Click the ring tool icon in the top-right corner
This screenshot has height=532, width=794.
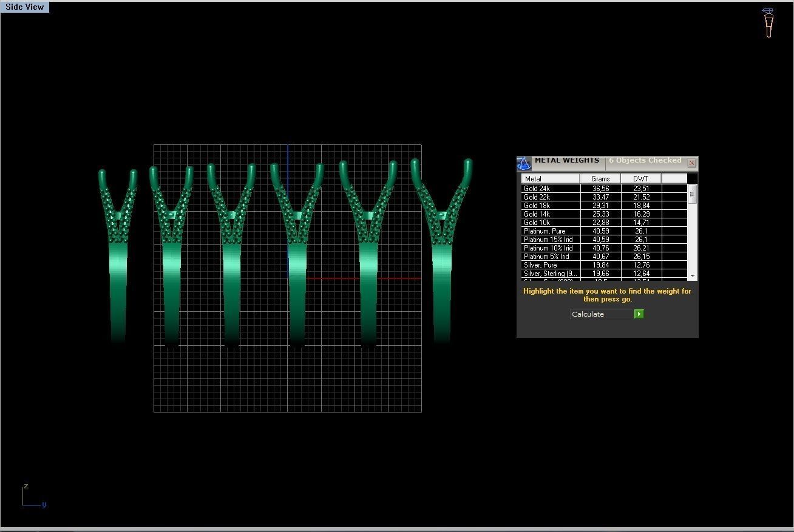tap(769, 23)
